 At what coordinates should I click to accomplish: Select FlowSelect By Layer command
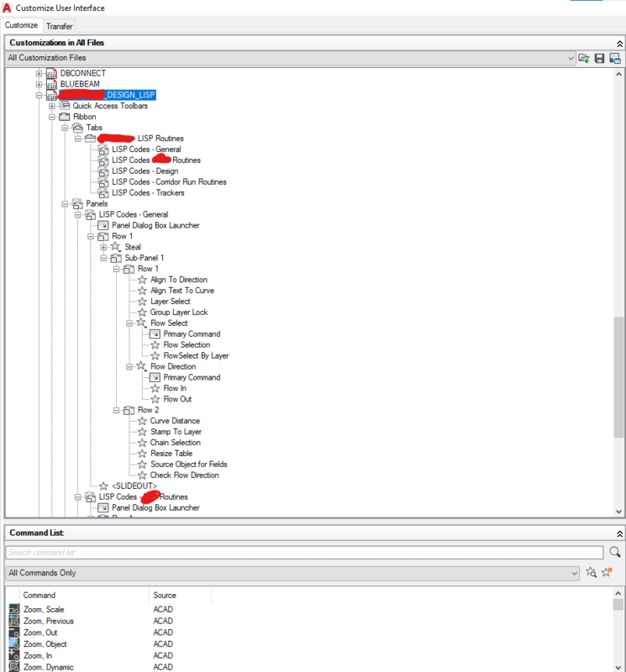coord(196,355)
